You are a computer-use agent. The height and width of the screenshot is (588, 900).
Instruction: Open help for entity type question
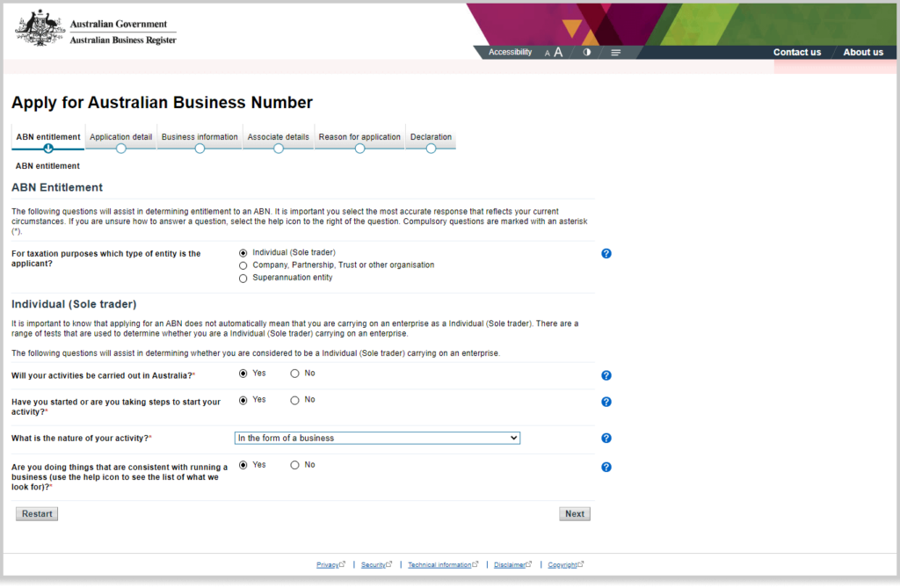[606, 253]
